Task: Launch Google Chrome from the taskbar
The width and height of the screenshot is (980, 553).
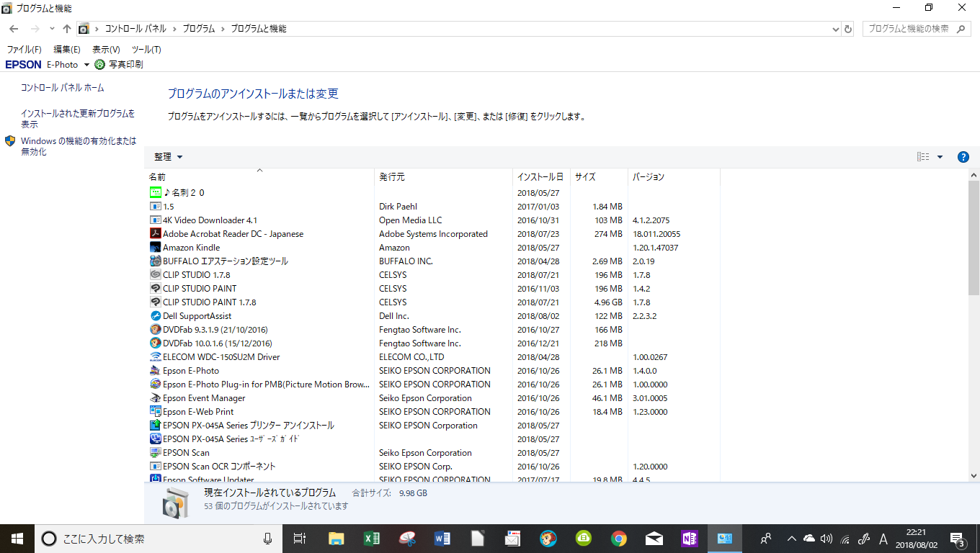Action: pyautogui.click(x=618, y=538)
